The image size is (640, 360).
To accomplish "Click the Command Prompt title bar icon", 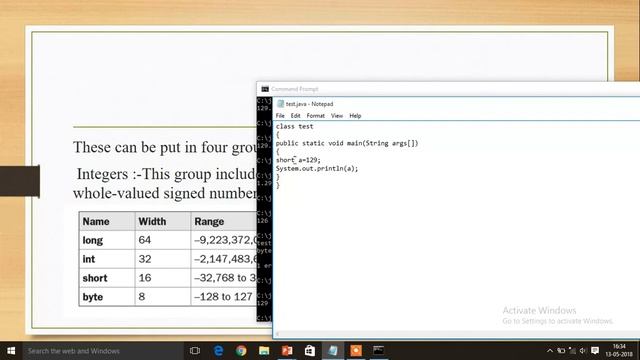I will click(265, 89).
